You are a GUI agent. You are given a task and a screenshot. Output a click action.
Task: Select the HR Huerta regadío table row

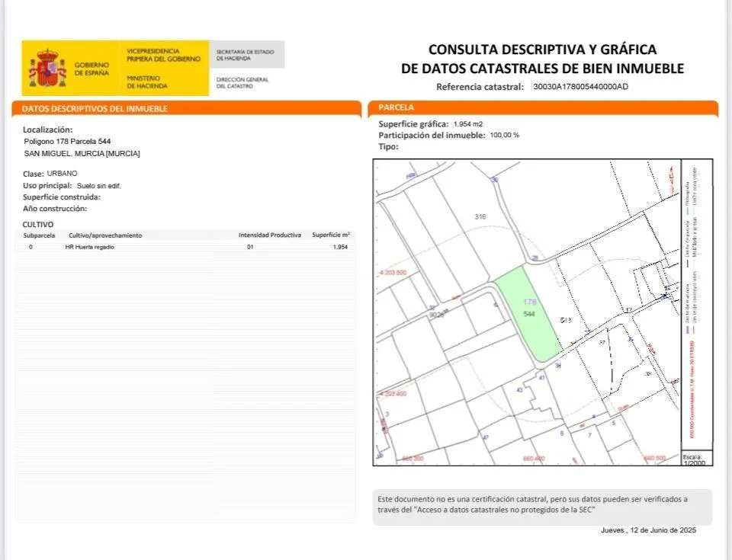186,247
